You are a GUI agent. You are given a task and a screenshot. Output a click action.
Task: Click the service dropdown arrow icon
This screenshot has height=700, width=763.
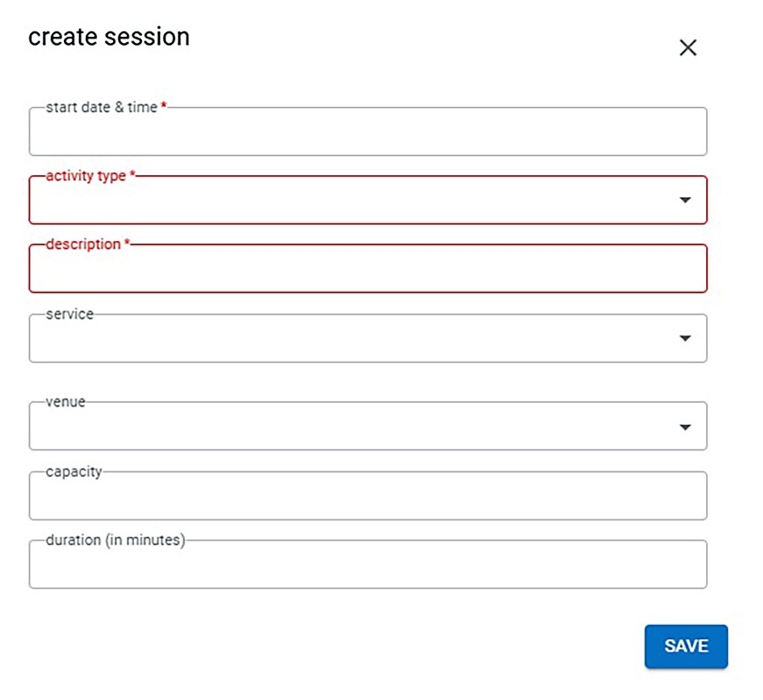pos(685,339)
